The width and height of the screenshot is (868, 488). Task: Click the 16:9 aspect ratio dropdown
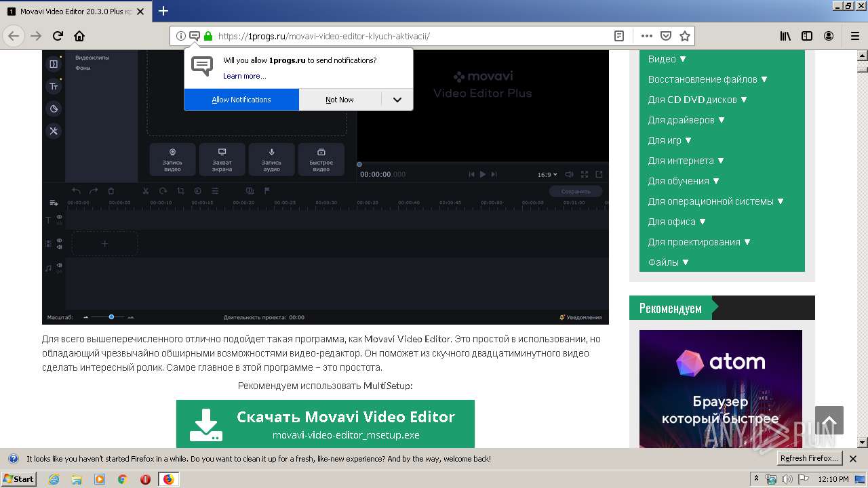[547, 174]
